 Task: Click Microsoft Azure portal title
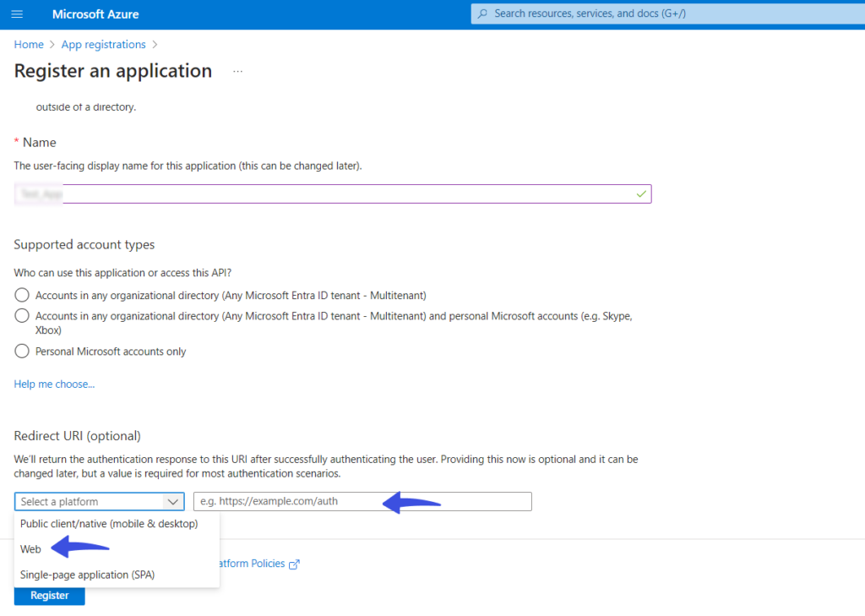[x=95, y=14]
